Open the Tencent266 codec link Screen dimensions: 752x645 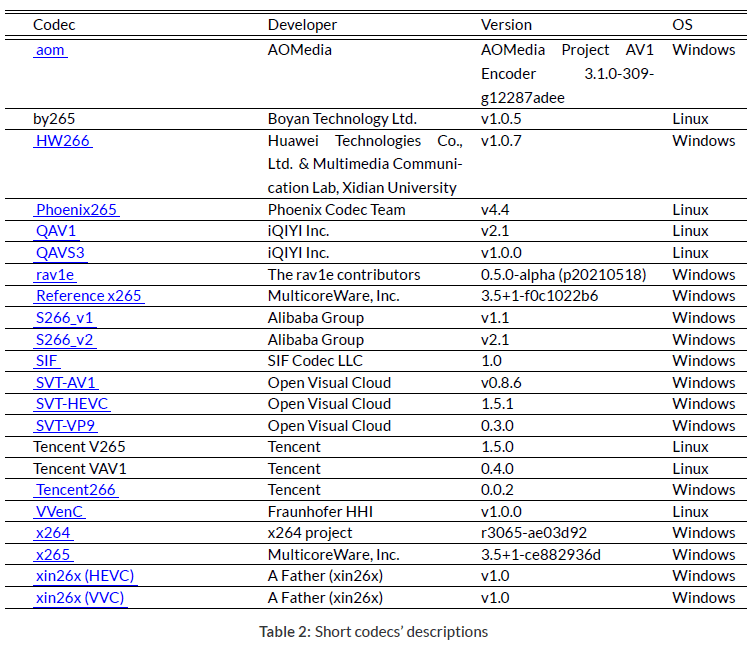click(x=75, y=490)
